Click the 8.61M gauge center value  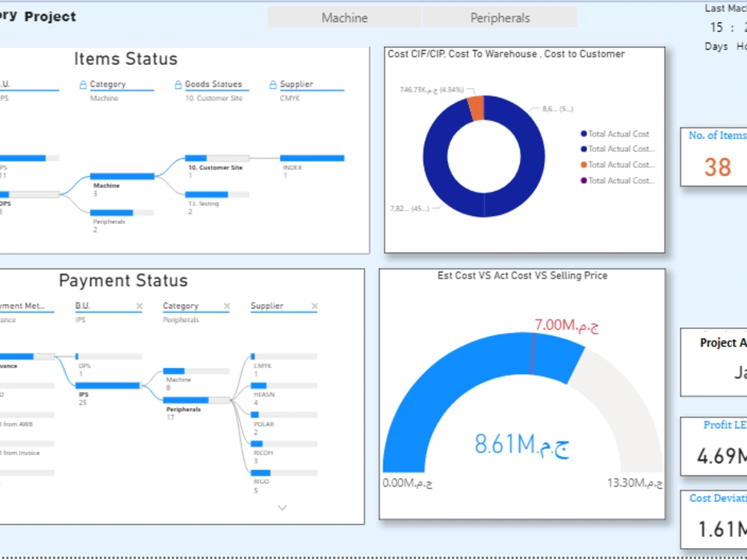521,445
